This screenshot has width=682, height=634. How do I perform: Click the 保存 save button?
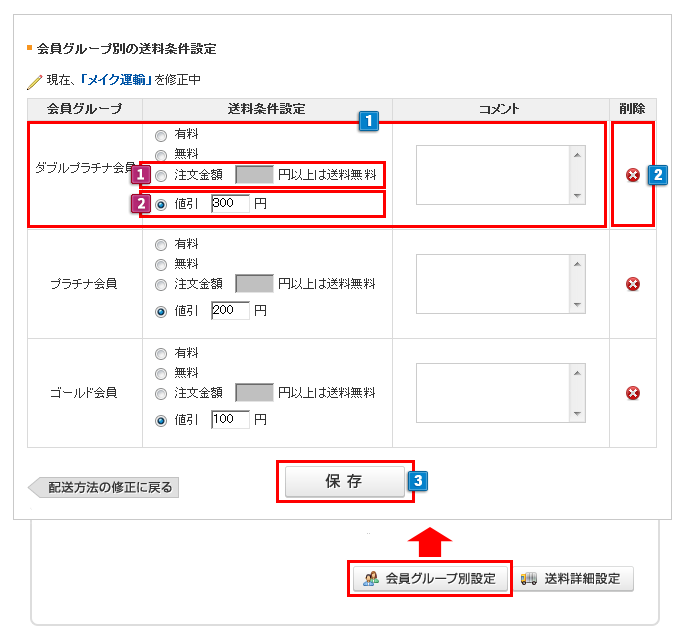click(344, 481)
